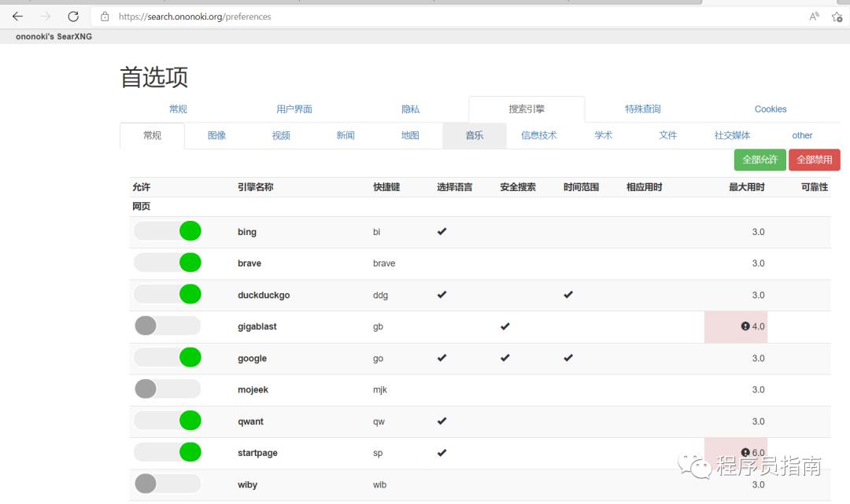
Task: Select the 搜索引擎 tab
Action: [527, 109]
